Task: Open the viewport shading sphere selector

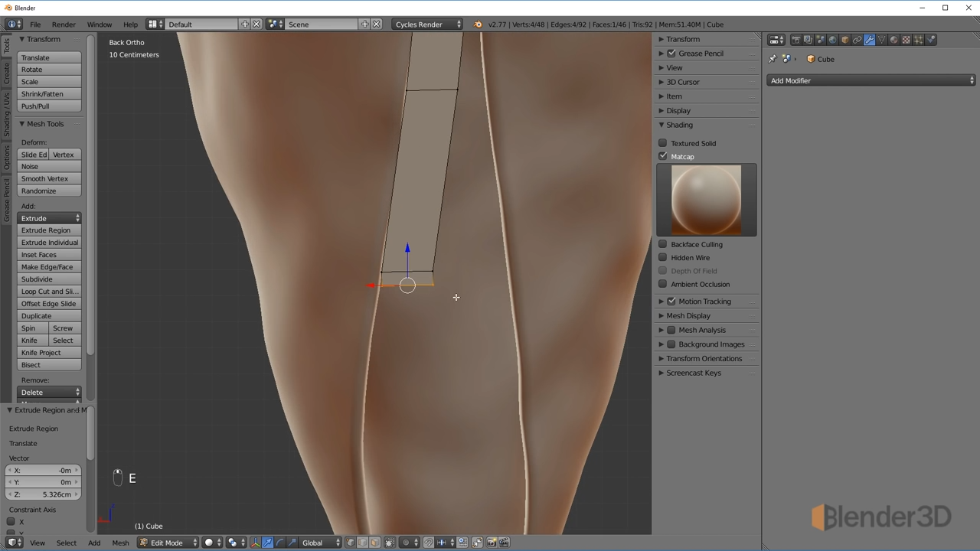Action: pyautogui.click(x=212, y=543)
